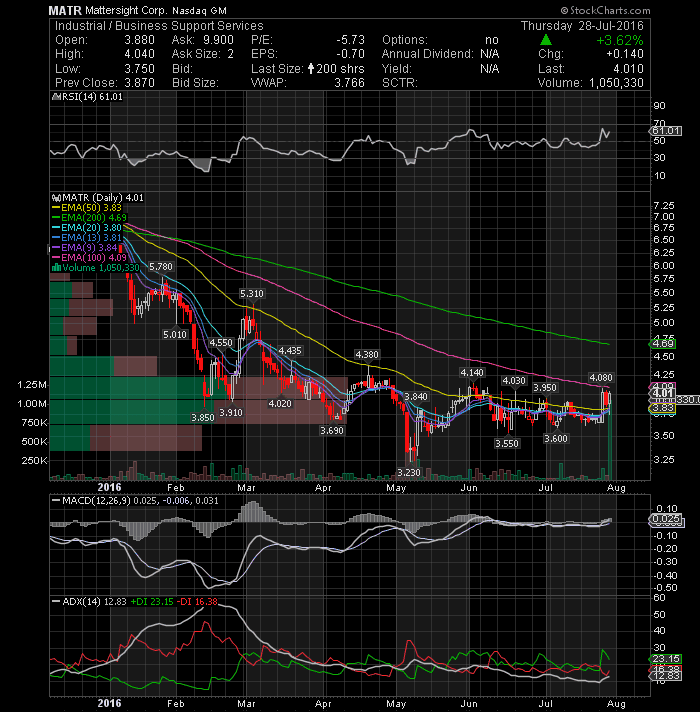
Task: Click the 4.030 price label
Action: [514, 381]
